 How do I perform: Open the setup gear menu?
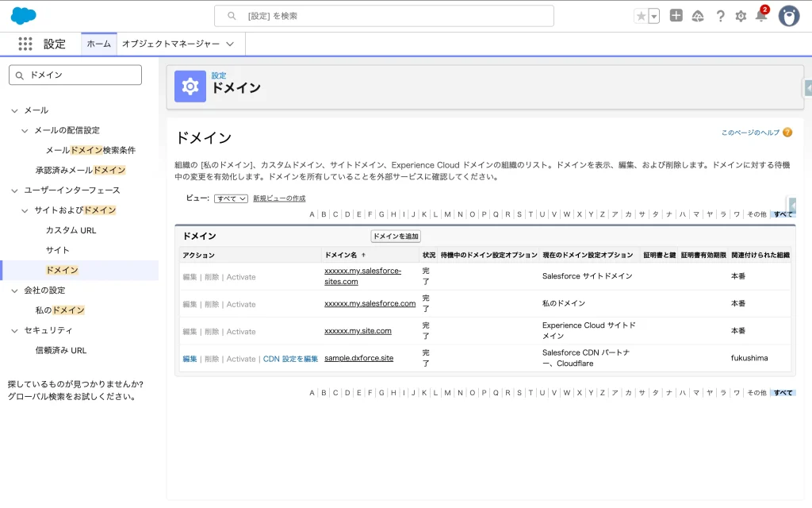tap(741, 16)
